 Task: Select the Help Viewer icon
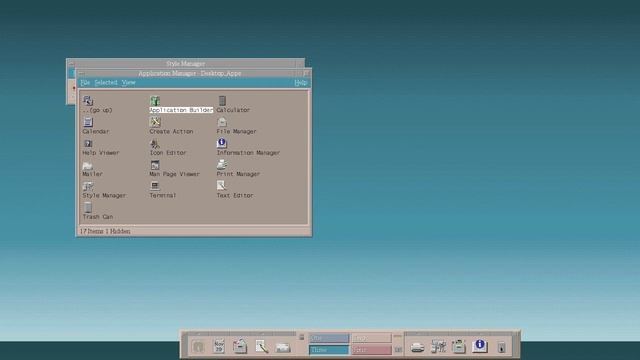[x=88, y=143]
